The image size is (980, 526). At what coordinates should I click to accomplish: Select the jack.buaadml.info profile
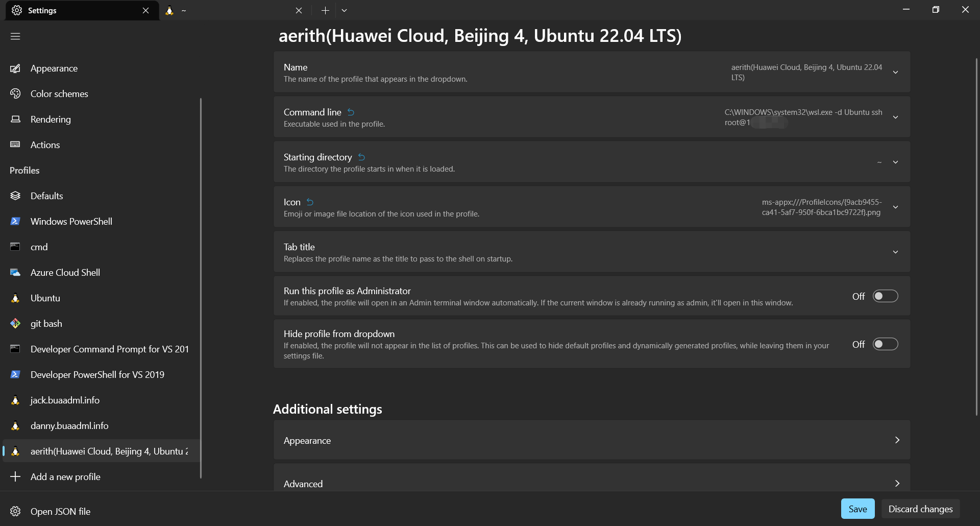pyautogui.click(x=101, y=400)
